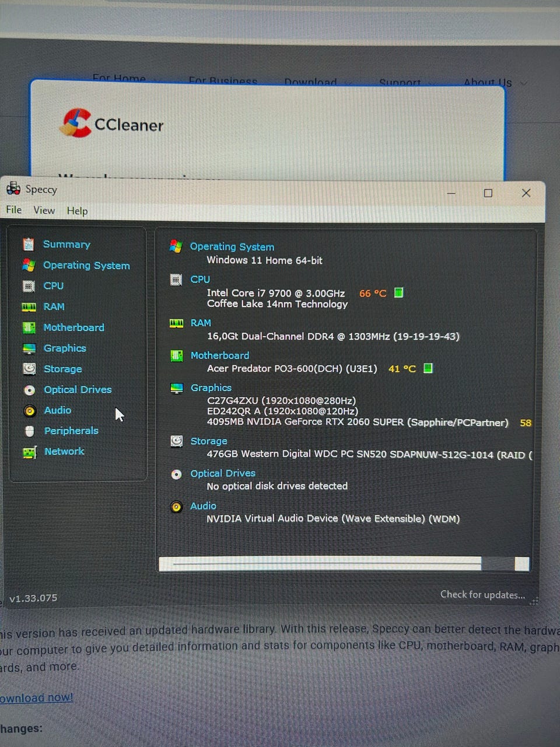Open the Storage heading link in summary
This screenshot has width=560, height=747.
click(209, 441)
